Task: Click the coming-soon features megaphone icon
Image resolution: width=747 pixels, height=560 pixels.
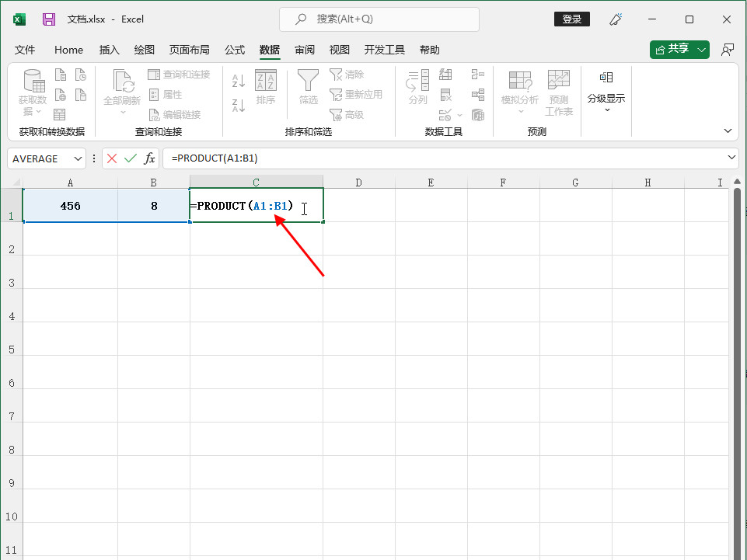Action: [x=616, y=19]
